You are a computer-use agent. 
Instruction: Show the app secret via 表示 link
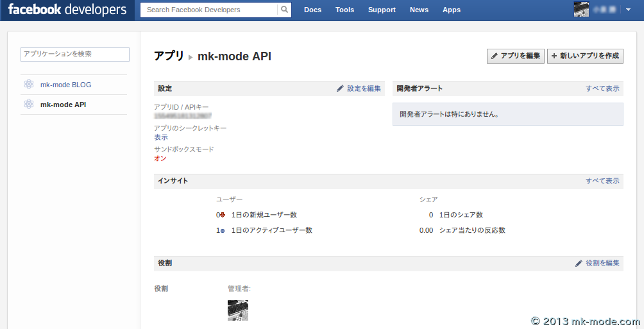pos(161,137)
